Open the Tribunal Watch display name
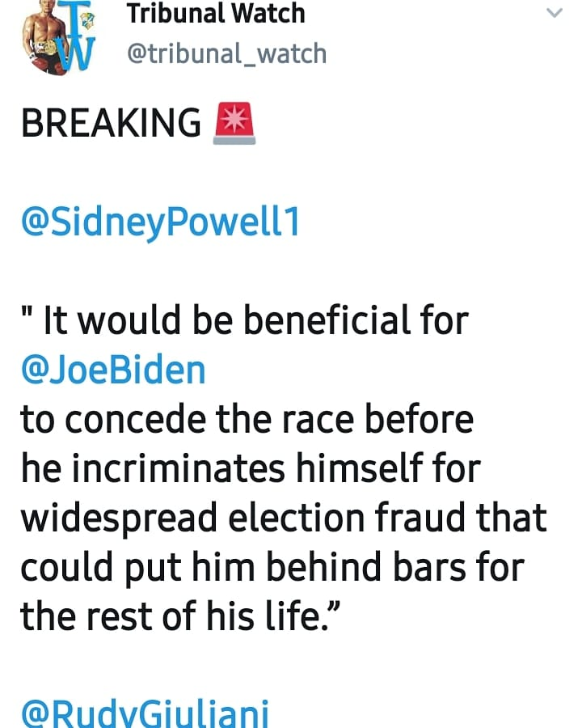 point(216,13)
